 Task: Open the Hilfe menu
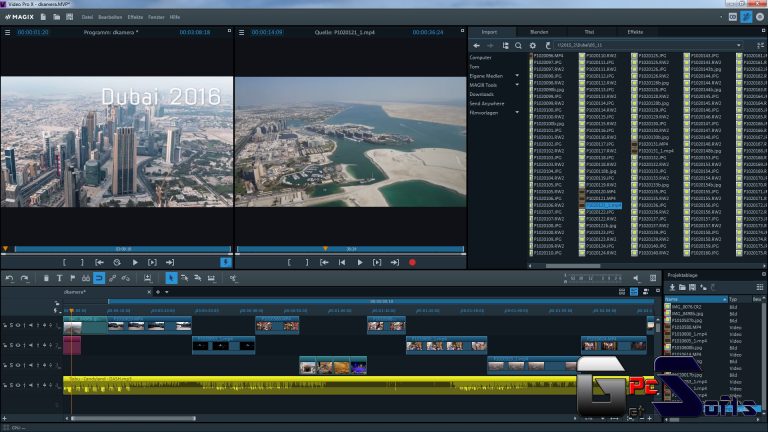[x=175, y=17]
